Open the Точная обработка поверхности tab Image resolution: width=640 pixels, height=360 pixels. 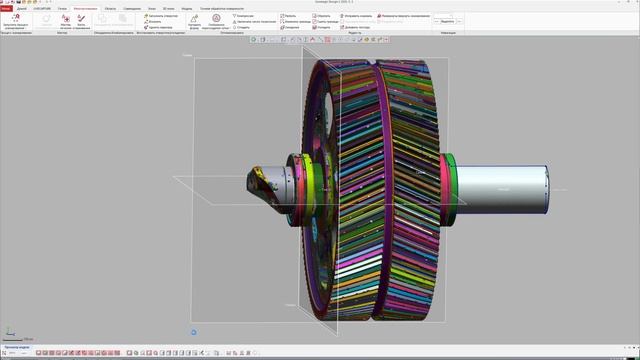(222, 8)
